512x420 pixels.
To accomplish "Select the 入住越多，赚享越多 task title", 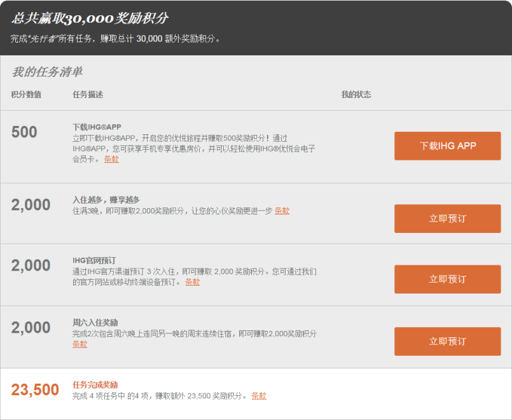I will tap(106, 200).
